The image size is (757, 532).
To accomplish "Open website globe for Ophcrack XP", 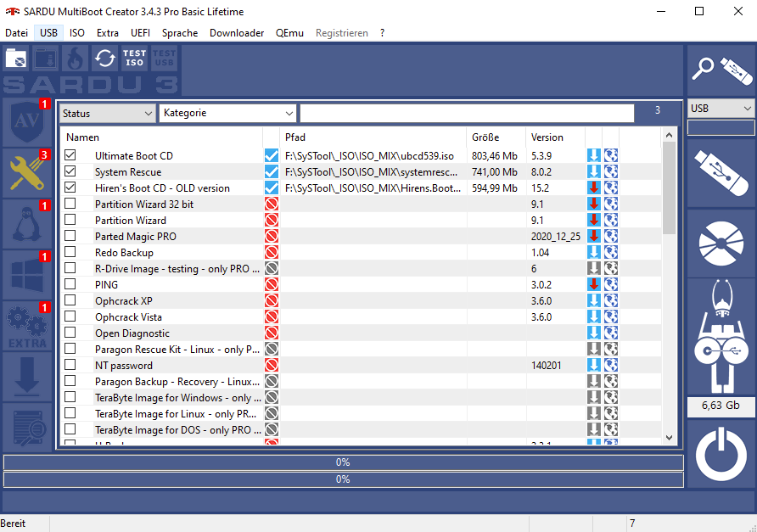I will click(611, 300).
